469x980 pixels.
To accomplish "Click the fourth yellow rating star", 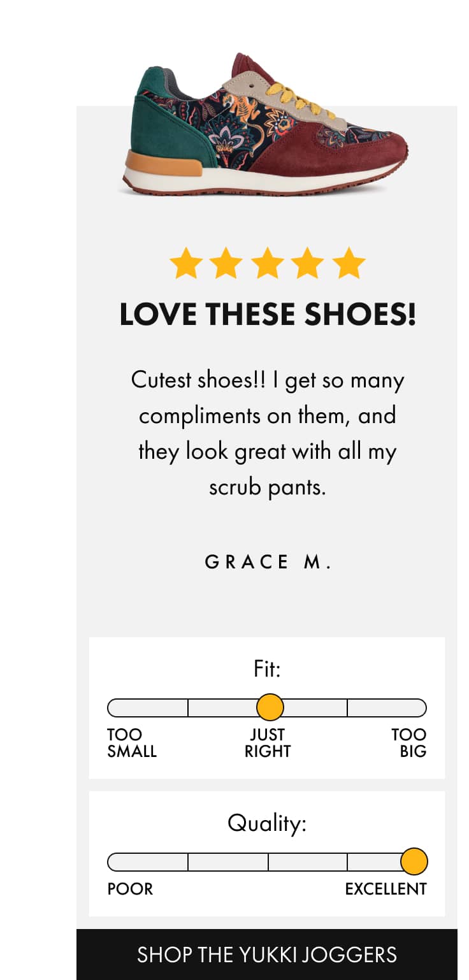I will (308, 264).
